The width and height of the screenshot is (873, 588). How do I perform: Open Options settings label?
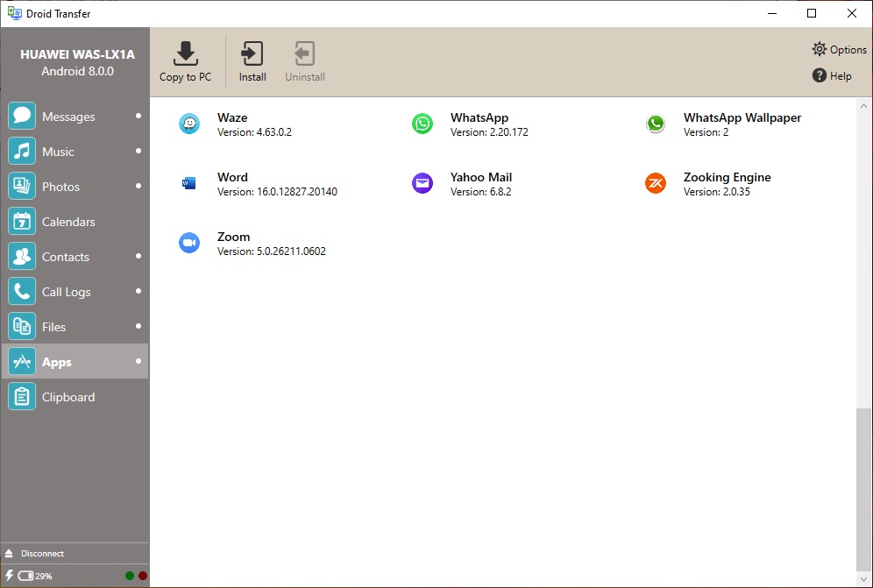coord(848,50)
